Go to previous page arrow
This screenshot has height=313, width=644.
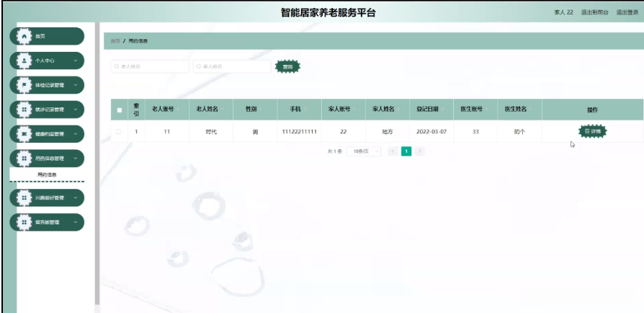(x=393, y=151)
